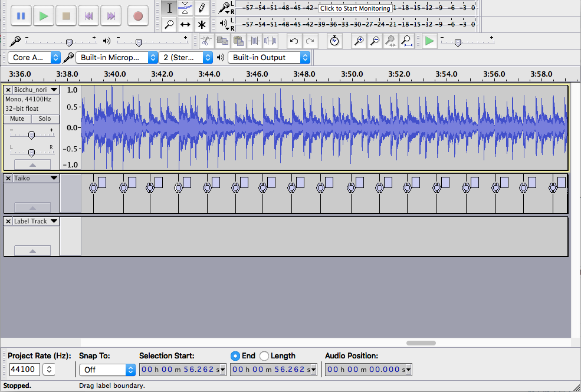The image size is (581, 392).
Task: Collapse the Bicchu_nori track
Action: (x=32, y=164)
